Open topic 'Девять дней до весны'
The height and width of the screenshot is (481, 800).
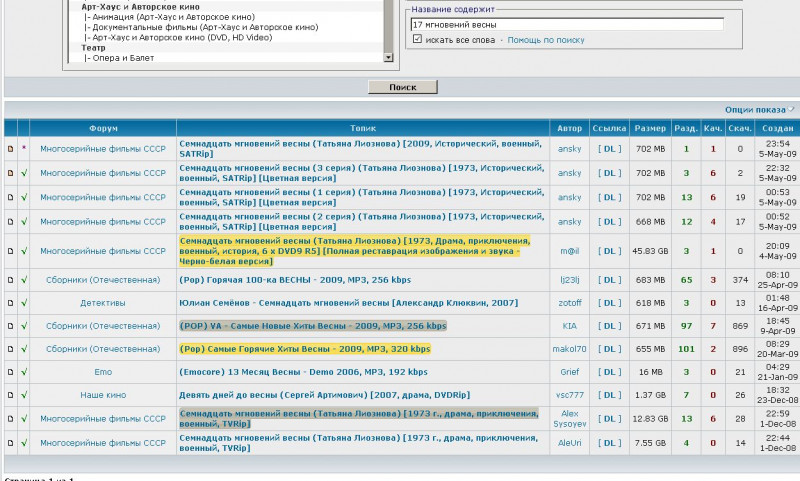324,395
